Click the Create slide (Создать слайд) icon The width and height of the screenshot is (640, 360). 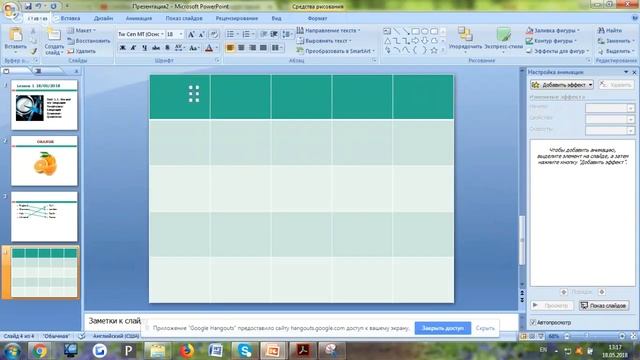54,35
